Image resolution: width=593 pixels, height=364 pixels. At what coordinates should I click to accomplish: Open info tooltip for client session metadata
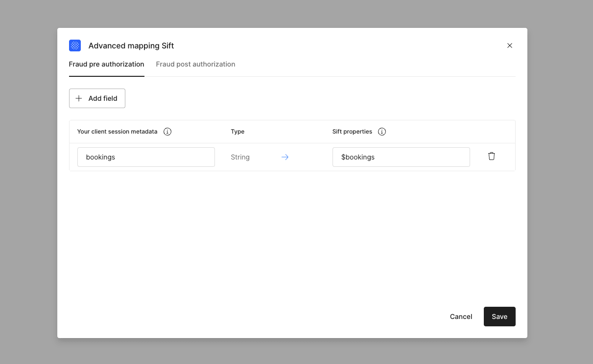pyautogui.click(x=167, y=132)
